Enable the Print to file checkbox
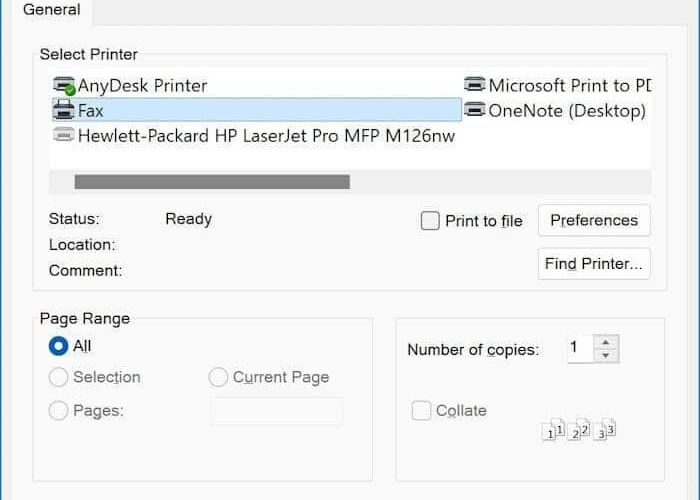700x500 pixels. [430, 221]
